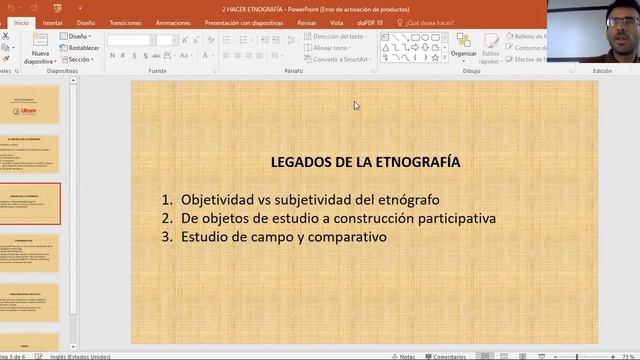Decrease font size with A-down icon
This screenshot has height=360, width=640.
[x=196, y=40]
